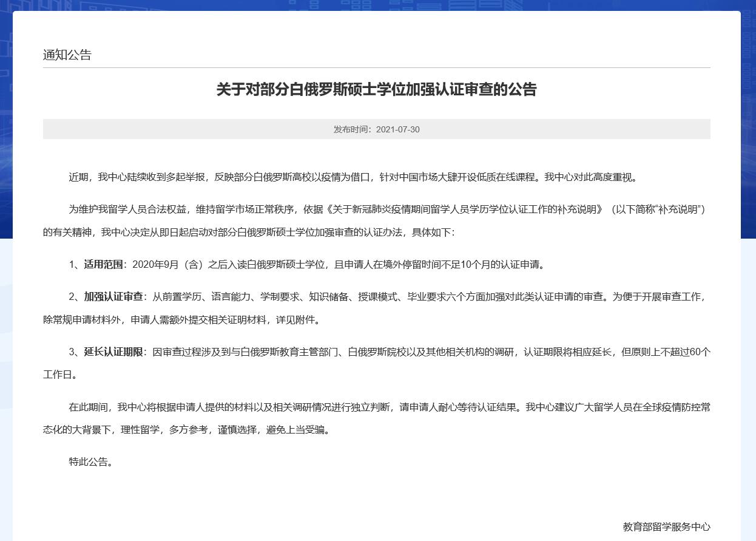This screenshot has width=756, height=541.
Task: Click the bold label 加强认证审查
Action: point(113,297)
